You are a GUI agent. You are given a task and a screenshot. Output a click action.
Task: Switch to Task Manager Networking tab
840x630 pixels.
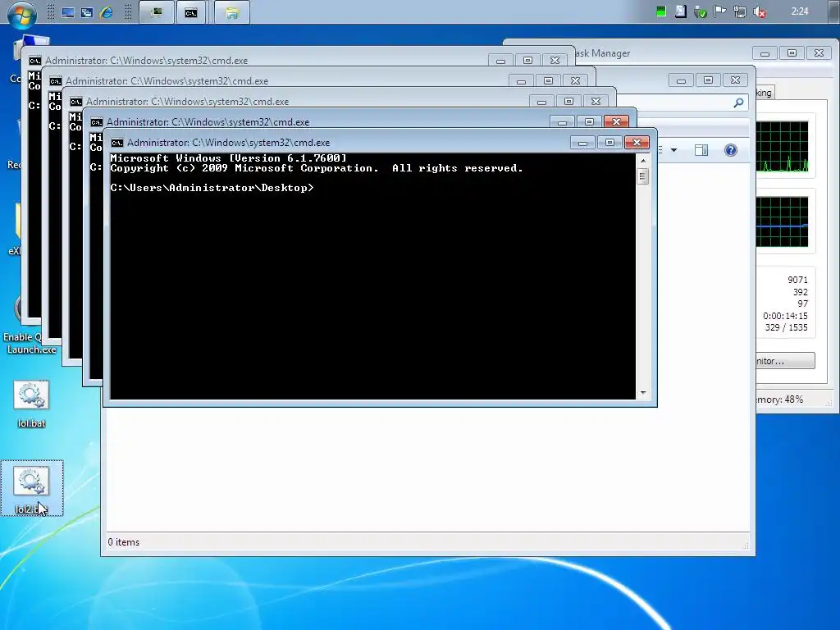(x=765, y=93)
